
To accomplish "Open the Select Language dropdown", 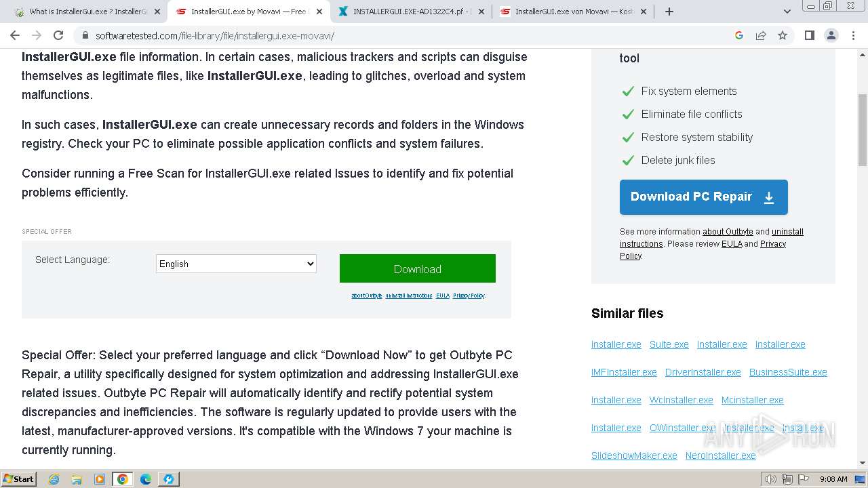I will point(236,264).
